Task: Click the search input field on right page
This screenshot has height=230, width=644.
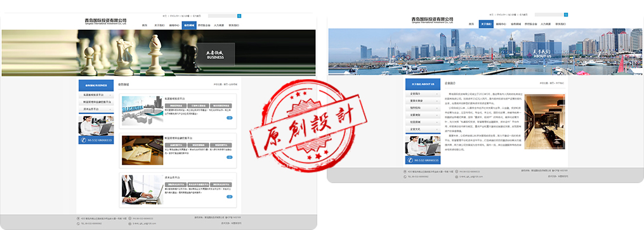Action: click(x=549, y=15)
